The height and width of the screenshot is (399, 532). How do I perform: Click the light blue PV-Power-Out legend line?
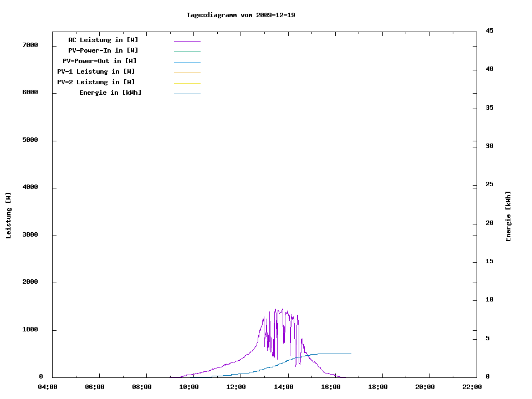pos(187,62)
